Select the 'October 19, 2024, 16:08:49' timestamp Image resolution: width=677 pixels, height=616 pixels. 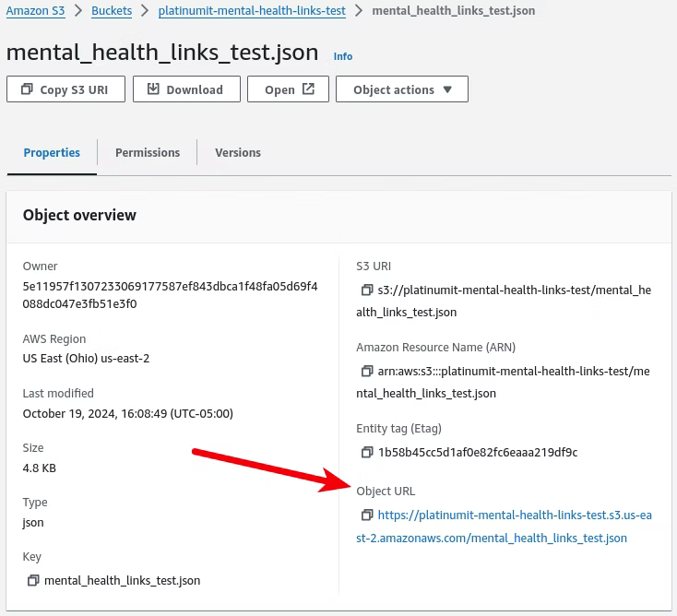coord(95,413)
